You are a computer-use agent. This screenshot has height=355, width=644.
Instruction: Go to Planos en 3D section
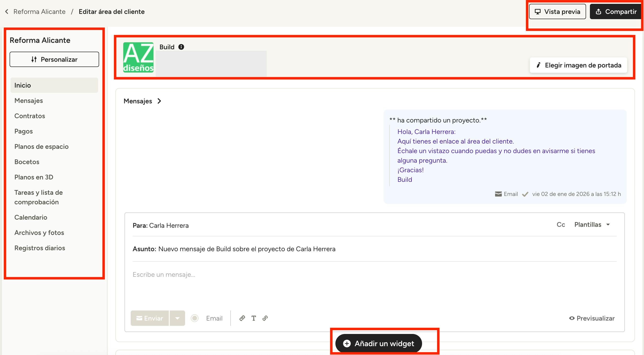(x=34, y=177)
